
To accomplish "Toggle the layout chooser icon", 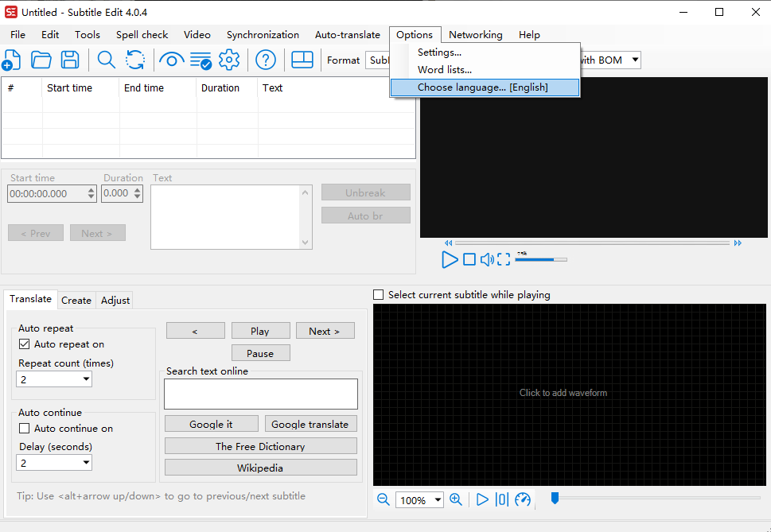I will (x=302, y=60).
